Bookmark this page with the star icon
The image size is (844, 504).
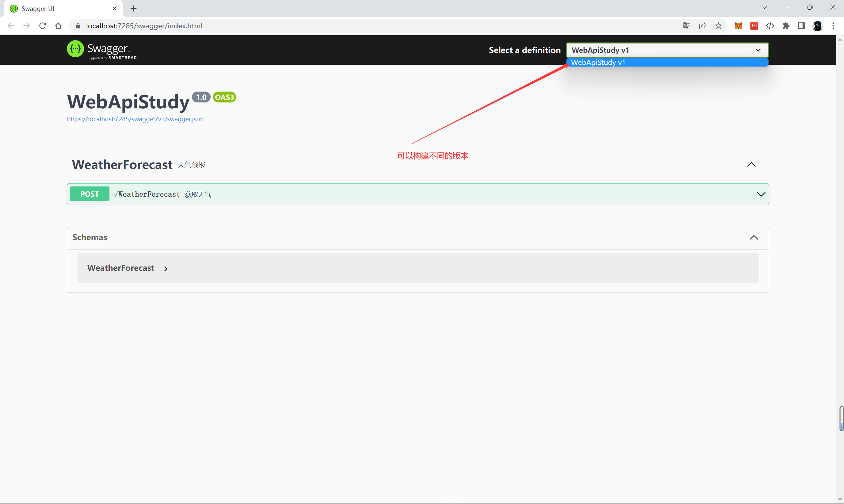(x=718, y=26)
